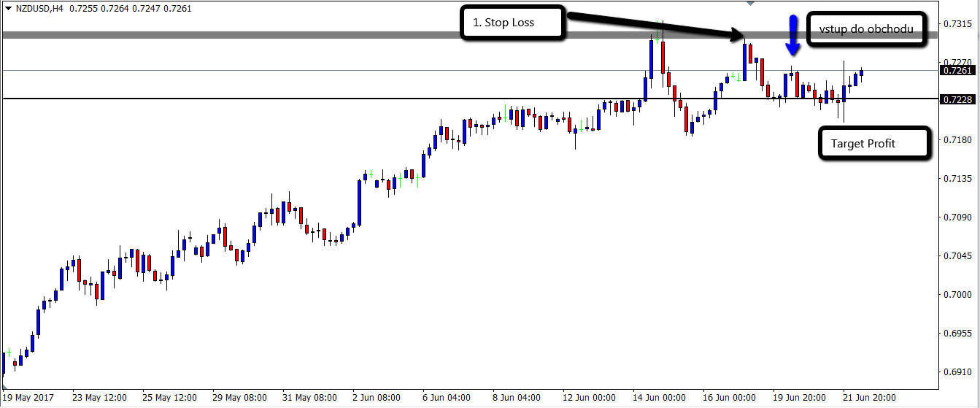Open the dropdown triangle beside NZDUSD,H4

9,10
